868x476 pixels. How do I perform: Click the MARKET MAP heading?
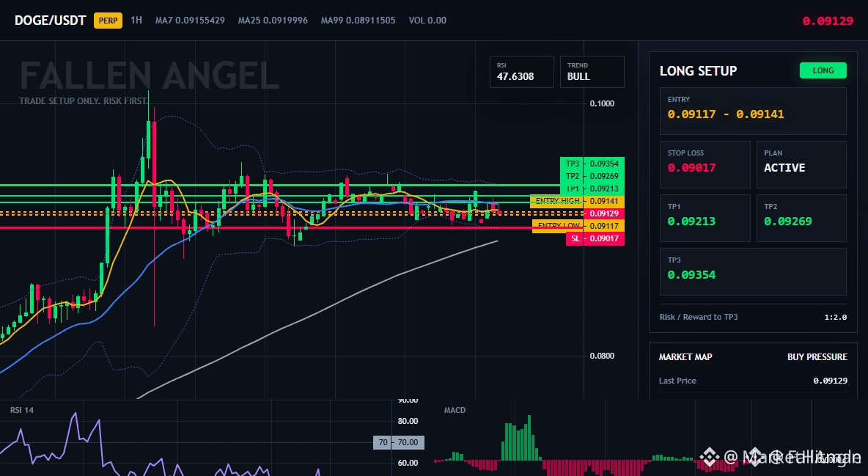(685, 357)
